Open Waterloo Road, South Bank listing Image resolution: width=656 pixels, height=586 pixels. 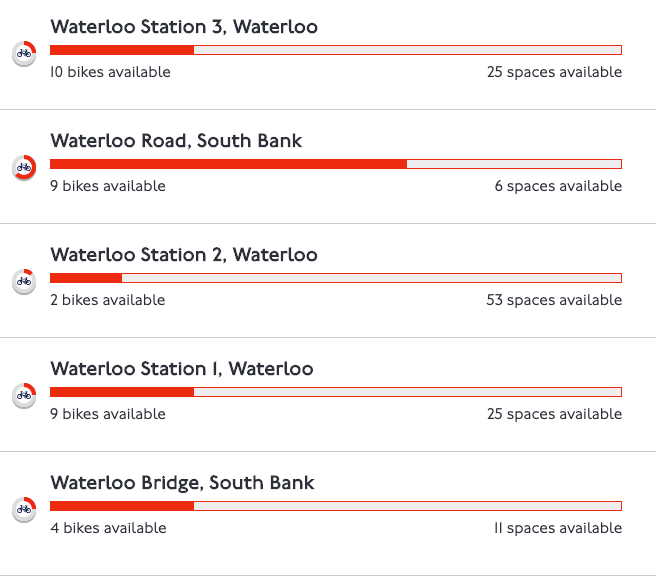click(x=176, y=141)
